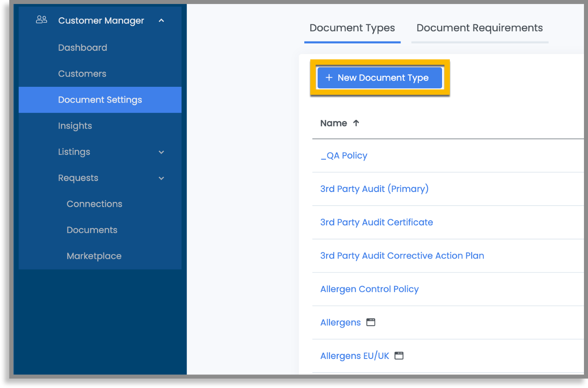Expand the Listings menu

click(161, 152)
